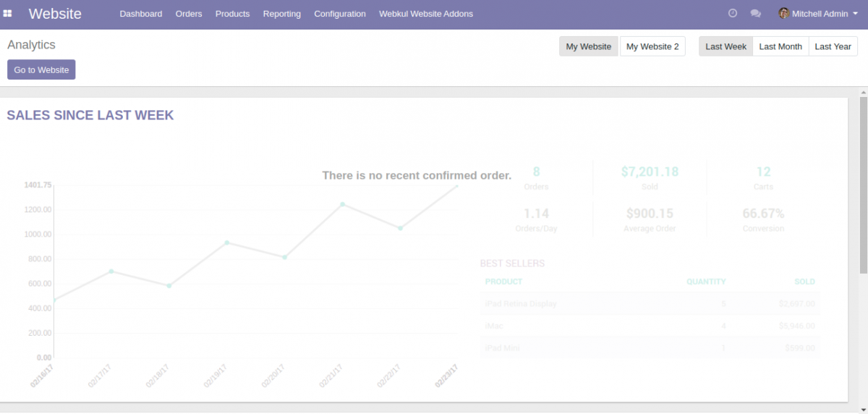868x414 pixels.
Task: Click the 1401.75 y-axis label
Action: tap(38, 185)
